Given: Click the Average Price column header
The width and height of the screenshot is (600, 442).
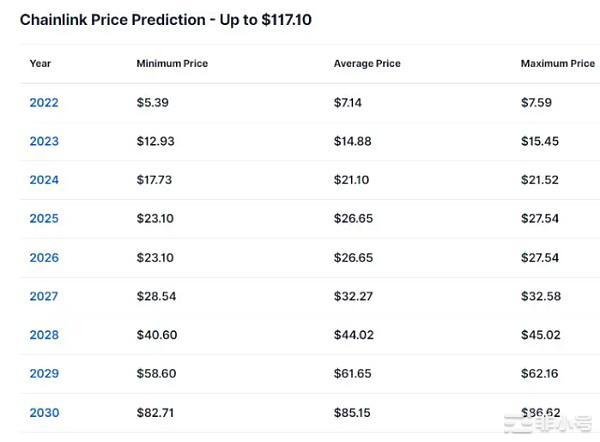Looking at the screenshot, I should [x=367, y=63].
